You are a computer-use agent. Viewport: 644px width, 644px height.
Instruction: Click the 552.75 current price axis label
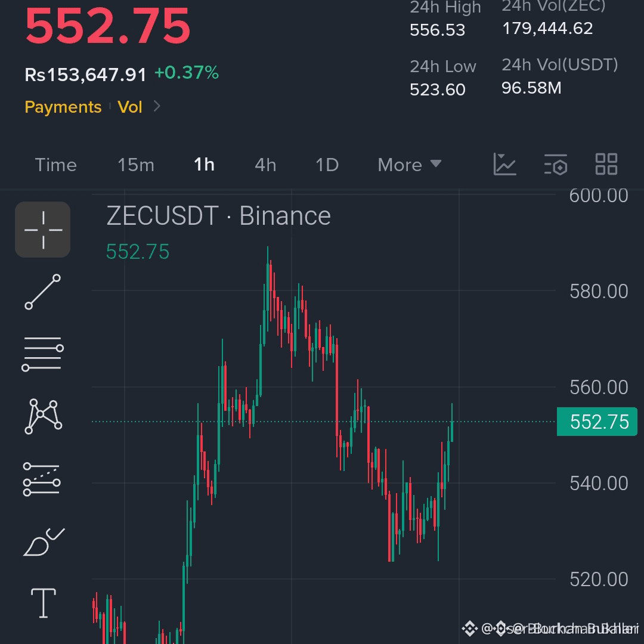click(x=597, y=422)
